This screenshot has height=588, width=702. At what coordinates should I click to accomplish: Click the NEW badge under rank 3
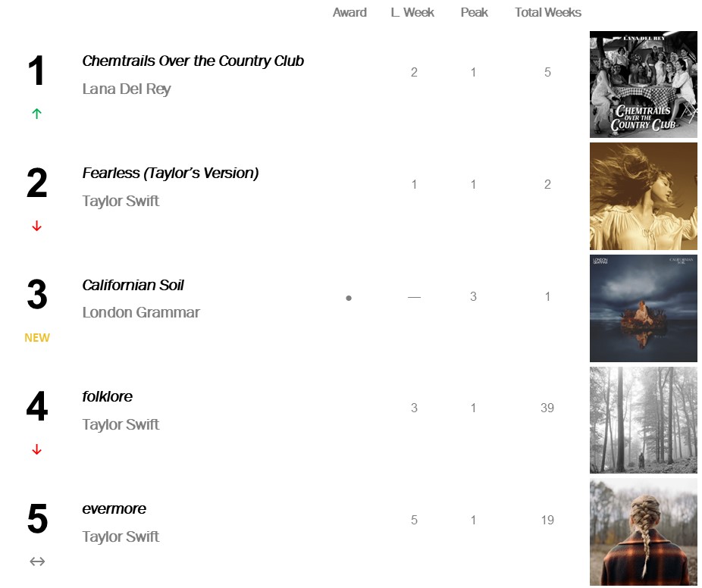click(37, 338)
